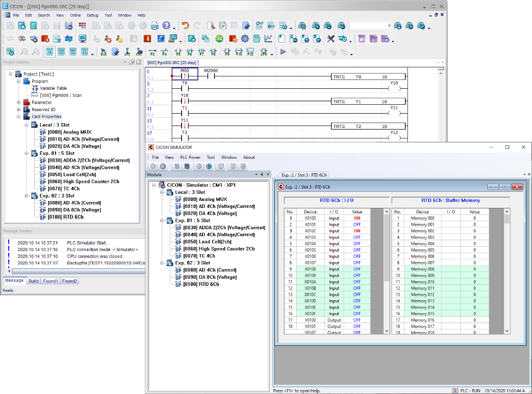The width and height of the screenshot is (532, 394).
Task: Click the Esc selection arrow tool
Action: pos(104,52)
